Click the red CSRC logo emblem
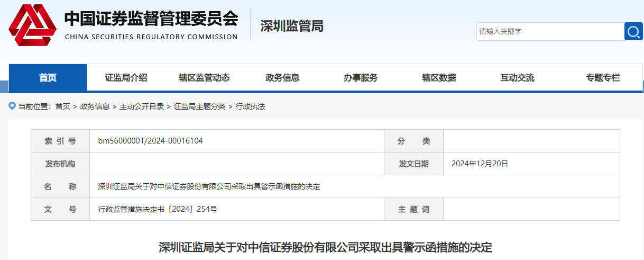Image resolution: width=644 pixels, height=260 pixels. click(x=32, y=25)
